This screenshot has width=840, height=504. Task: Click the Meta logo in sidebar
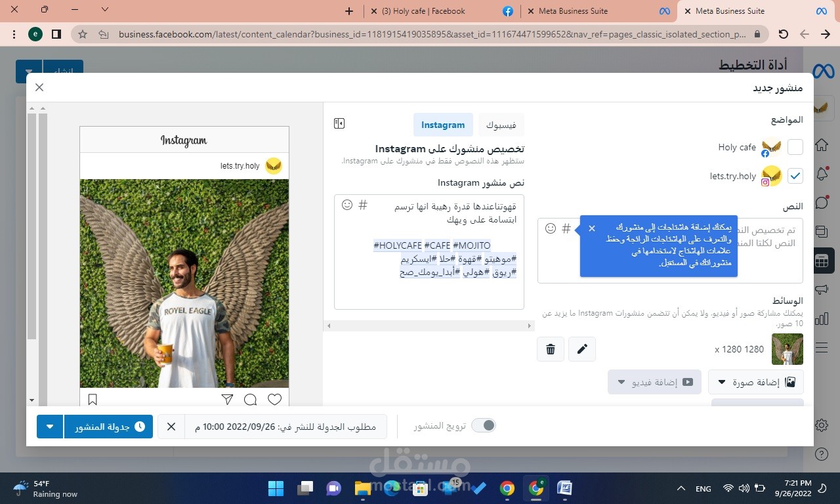(823, 70)
